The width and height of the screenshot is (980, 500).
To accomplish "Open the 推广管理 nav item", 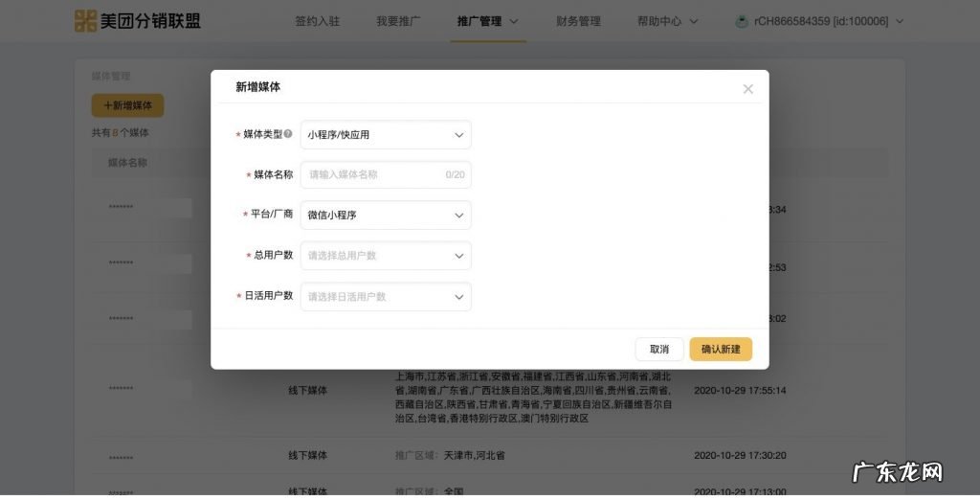I will [x=479, y=21].
